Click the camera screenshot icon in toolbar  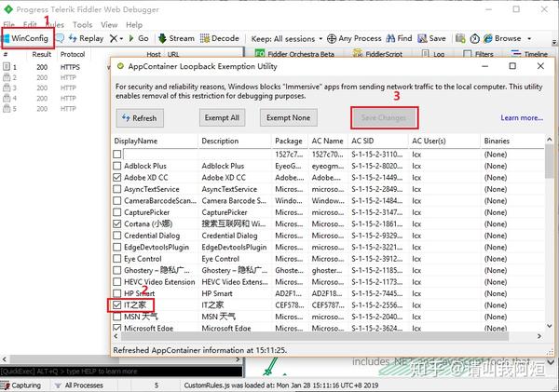click(x=460, y=38)
